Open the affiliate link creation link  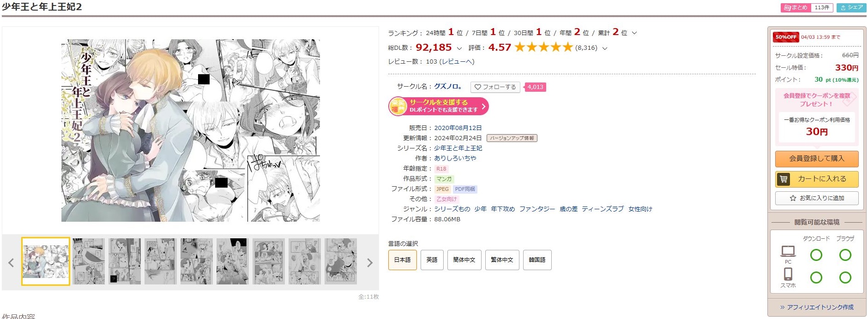click(817, 307)
